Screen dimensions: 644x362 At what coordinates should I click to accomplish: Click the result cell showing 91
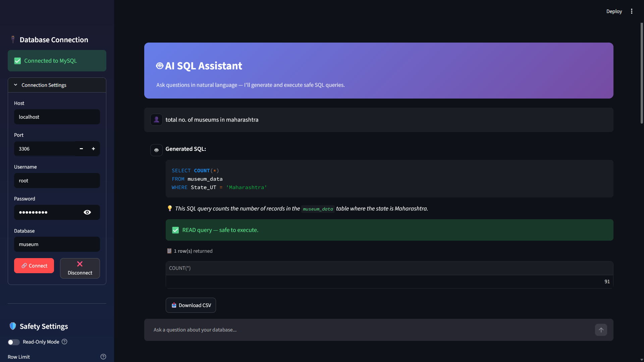click(x=389, y=282)
